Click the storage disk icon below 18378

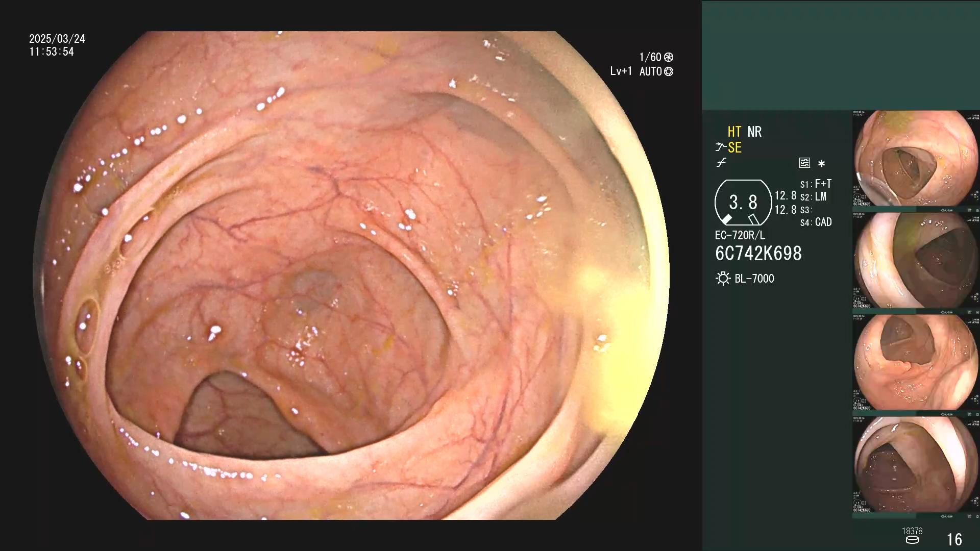click(x=912, y=540)
